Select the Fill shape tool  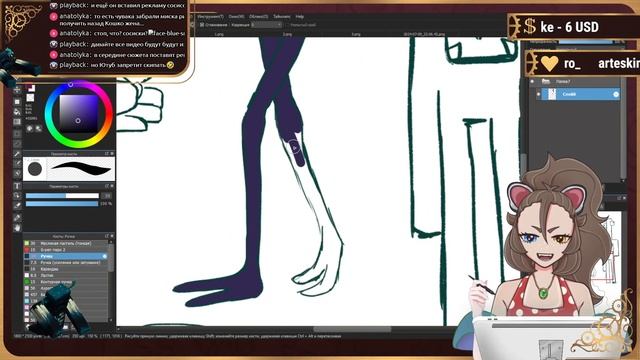[x=17, y=101]
